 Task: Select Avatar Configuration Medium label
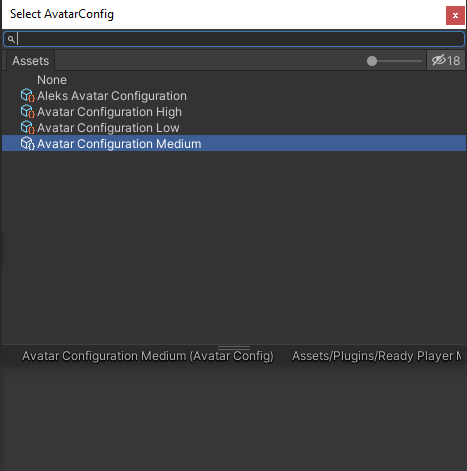pyautogui.click(x=119, y=144)
